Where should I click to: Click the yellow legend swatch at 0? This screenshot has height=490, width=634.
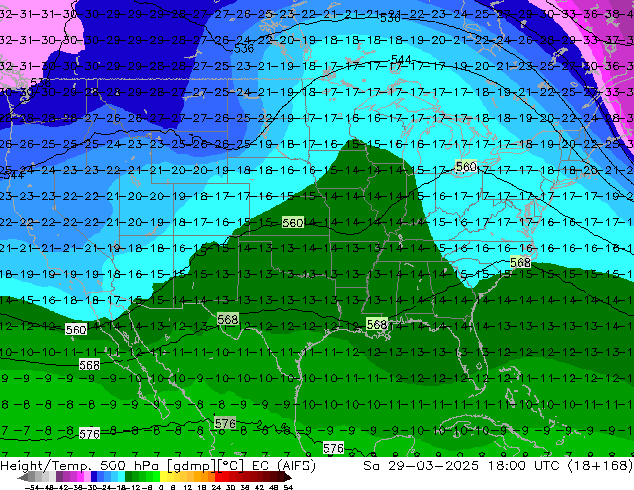click(163, 477)
